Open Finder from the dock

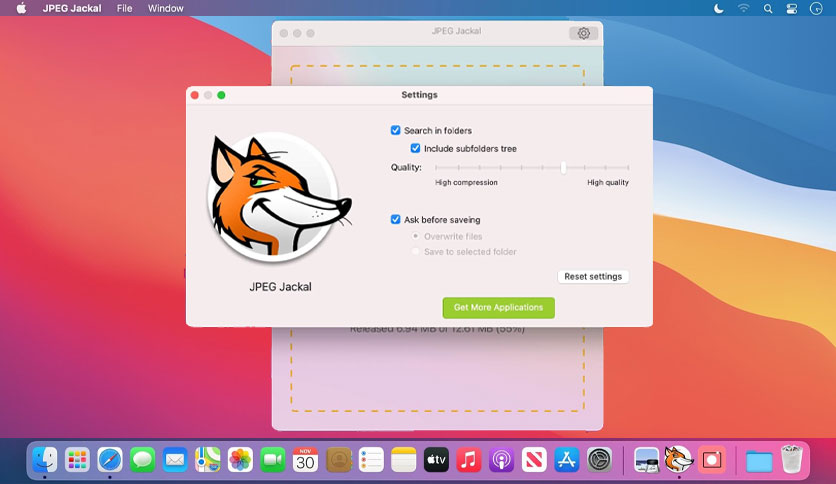pyautogui.click(x=45, y=459)
